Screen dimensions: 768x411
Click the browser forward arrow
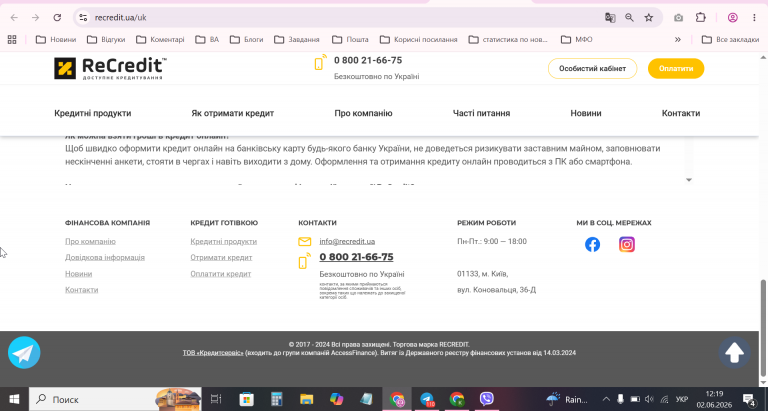pyautogui.click(x=35, y=18)
